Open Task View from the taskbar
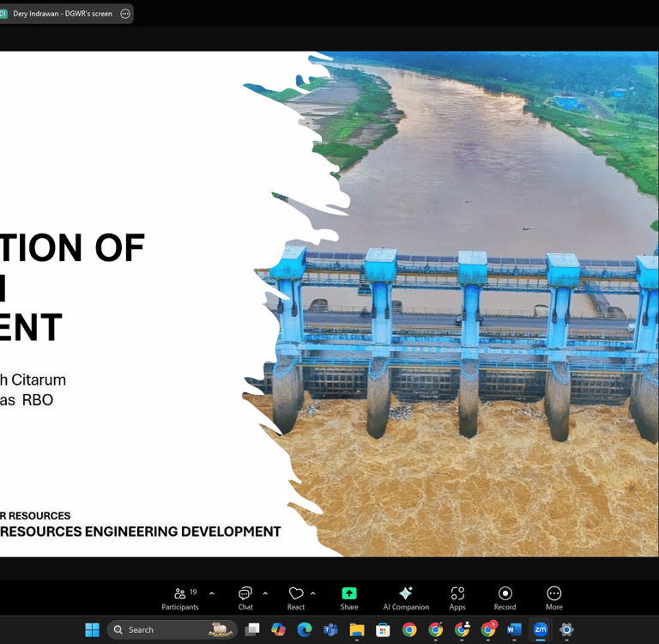 coord(252,629)
